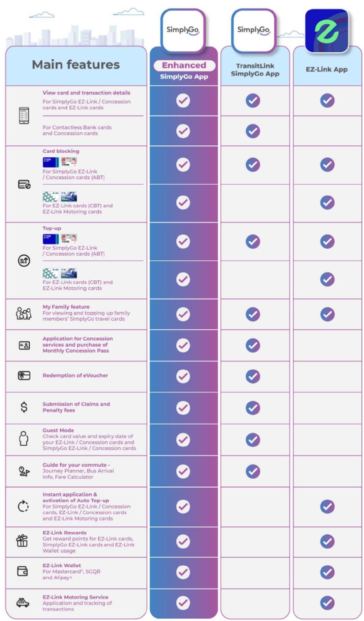Image resolution: width=364 pixels, height=621 pixels.
Task: Click the EZ-Link Wallet icon
Action: click(x=23, y=571)
